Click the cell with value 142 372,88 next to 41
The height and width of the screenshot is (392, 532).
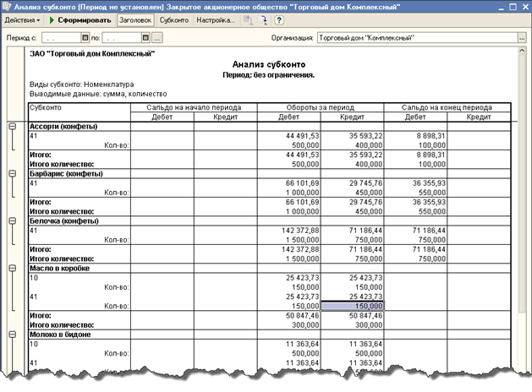tap(288, 231)
